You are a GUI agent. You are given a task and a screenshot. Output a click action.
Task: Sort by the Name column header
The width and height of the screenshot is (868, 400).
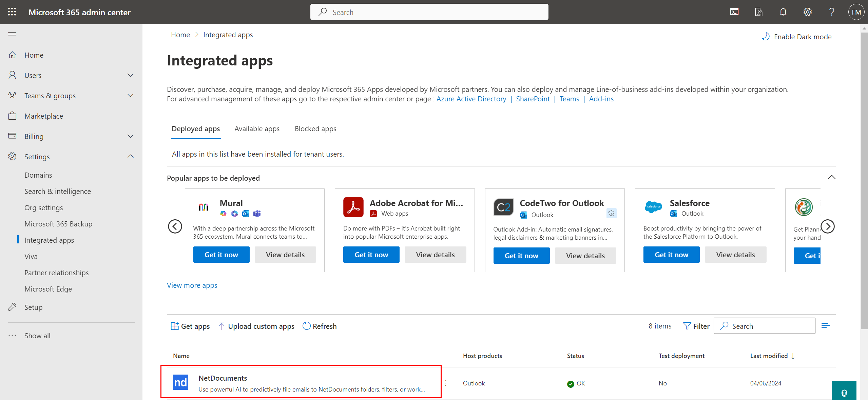[x=181, y=356]
